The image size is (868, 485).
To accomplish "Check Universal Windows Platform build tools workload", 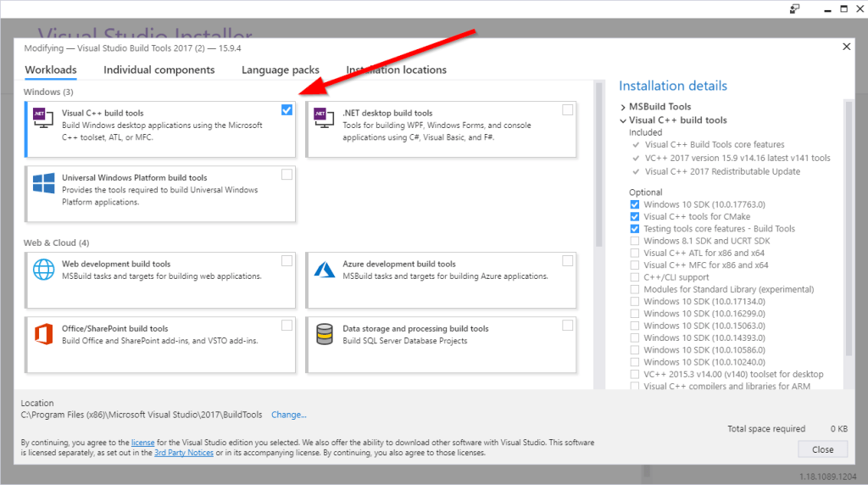I will point(287,175).
